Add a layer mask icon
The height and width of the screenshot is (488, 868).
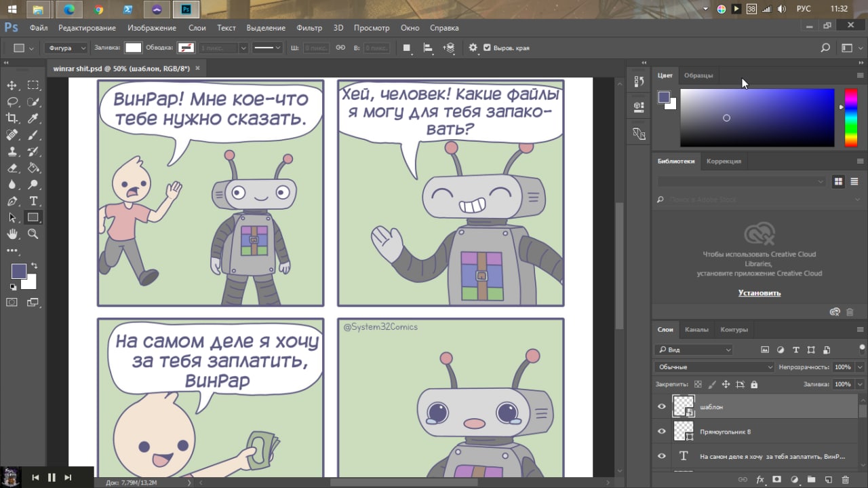point(777,479)
